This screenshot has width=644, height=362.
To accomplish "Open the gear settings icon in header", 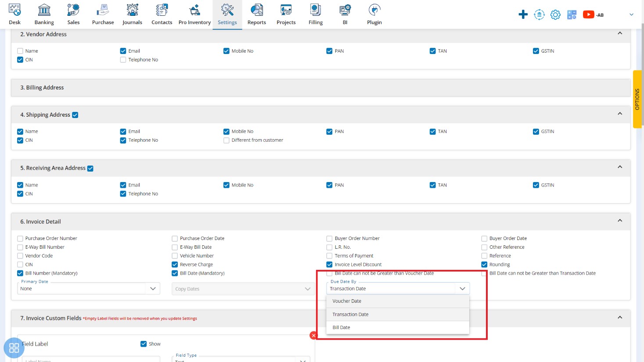I will tap(555, 14).
